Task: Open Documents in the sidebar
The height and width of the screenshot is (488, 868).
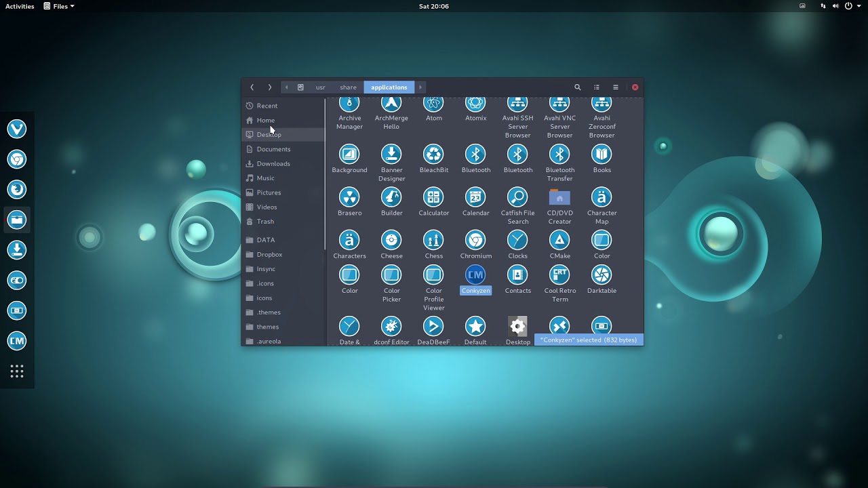Action: pyautogui.click(x=283, y=149)
